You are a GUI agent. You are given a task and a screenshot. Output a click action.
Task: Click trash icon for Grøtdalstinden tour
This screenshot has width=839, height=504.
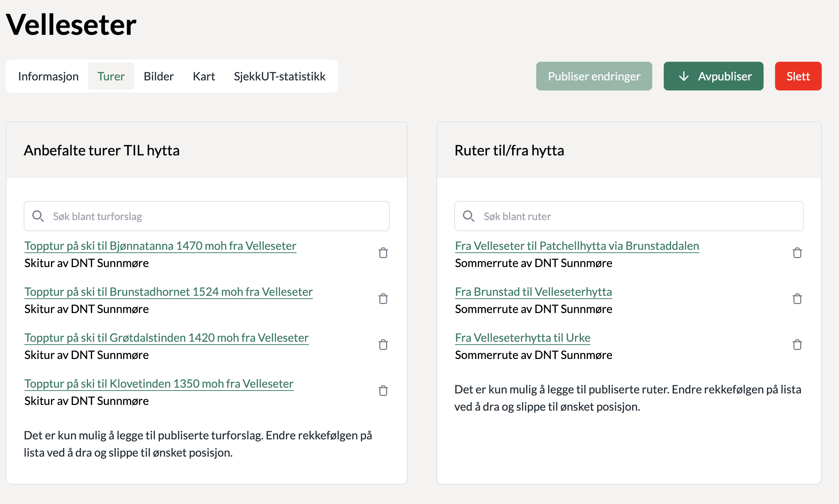click(383, 345)
